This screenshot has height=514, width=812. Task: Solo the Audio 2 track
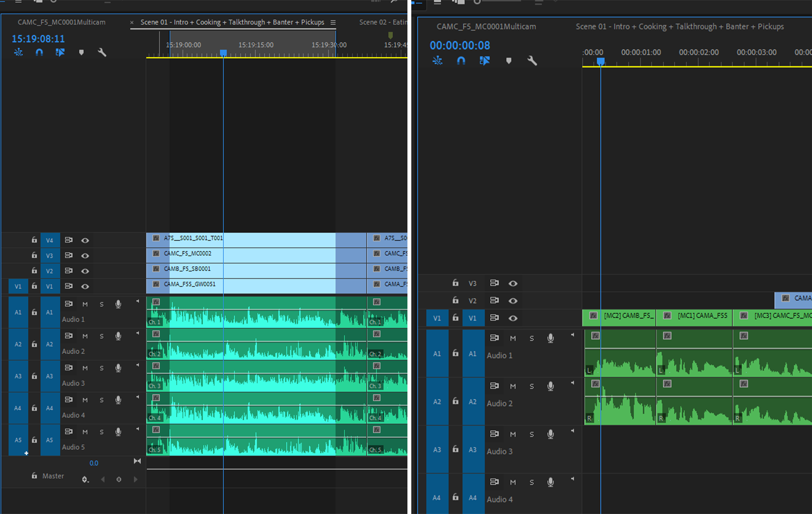[102, 335]
